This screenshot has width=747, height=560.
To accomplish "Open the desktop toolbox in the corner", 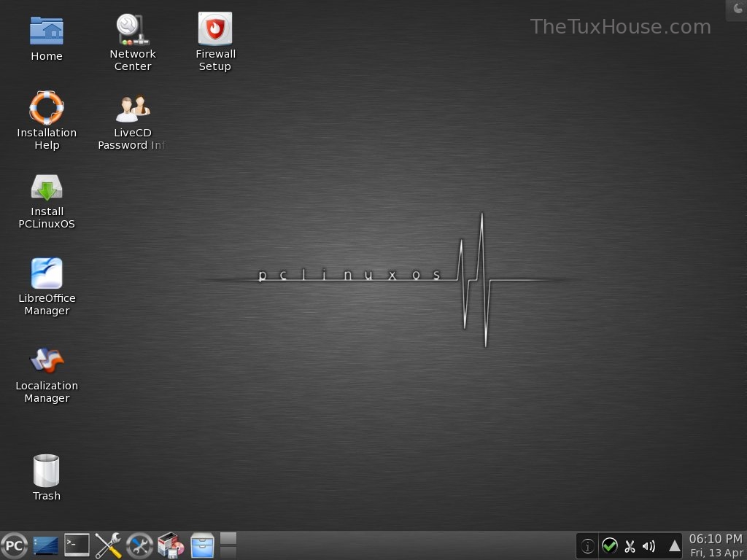I will [738, 9].
